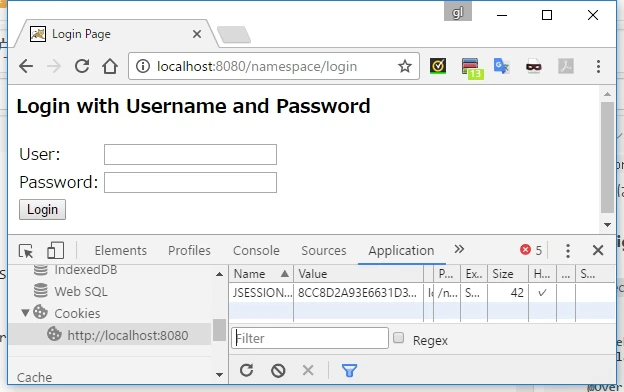
Task: Open the Chrome three-dot menu
Action: (x=598, y=66)
